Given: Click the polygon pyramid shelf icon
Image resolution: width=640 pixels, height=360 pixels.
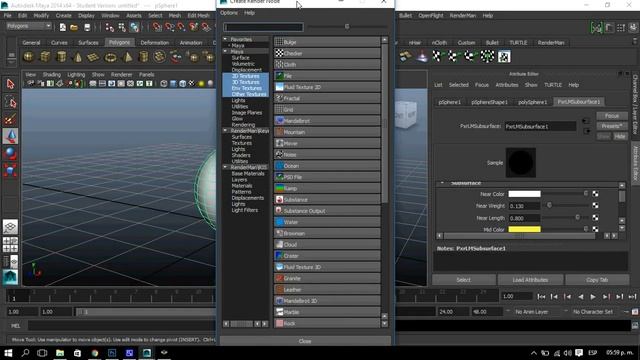Looking at the screenshot, I should (127, 57).
